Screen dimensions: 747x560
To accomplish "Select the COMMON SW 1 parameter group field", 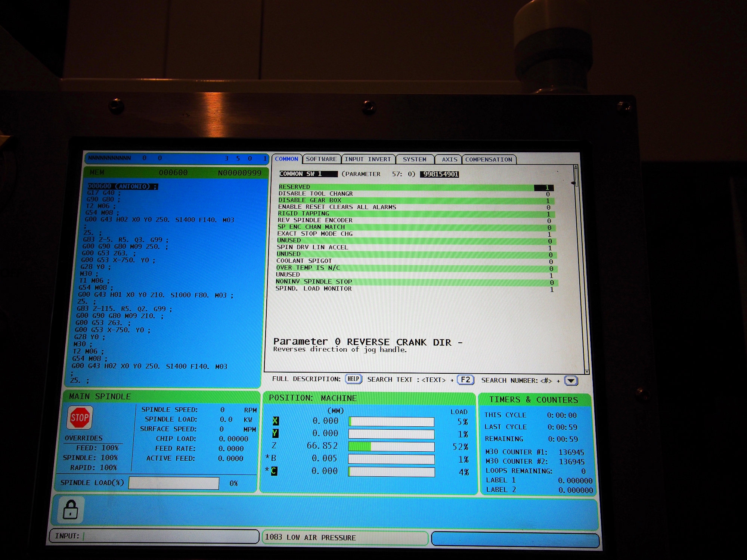I will click(308, 174).
